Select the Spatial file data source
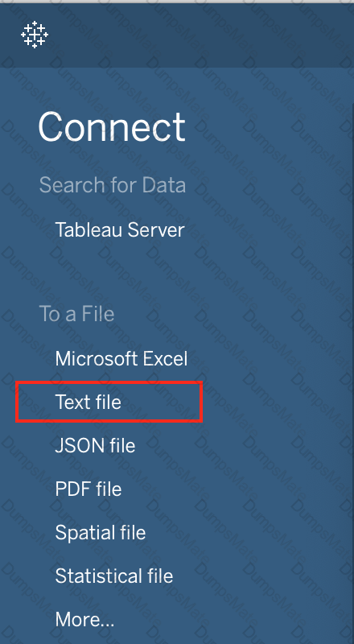The image size is (354, 644). 101,533
